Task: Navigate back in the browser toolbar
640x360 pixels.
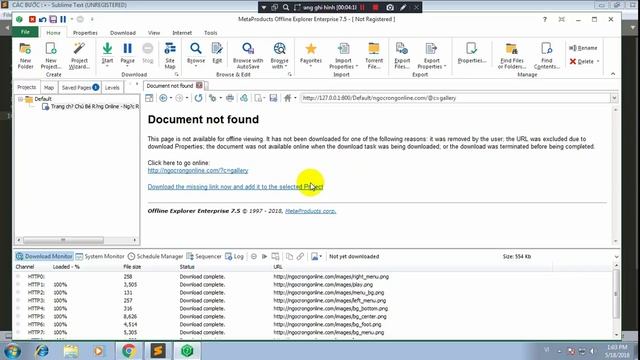Action: (163, 98)
